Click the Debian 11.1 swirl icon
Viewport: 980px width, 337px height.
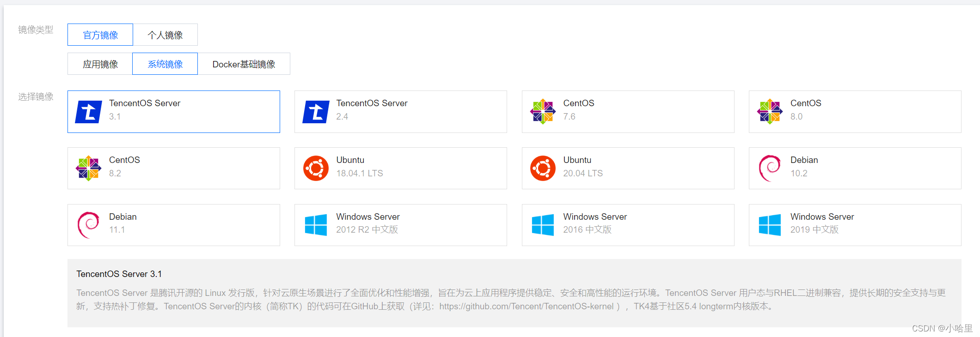click(x=88, y=225)
